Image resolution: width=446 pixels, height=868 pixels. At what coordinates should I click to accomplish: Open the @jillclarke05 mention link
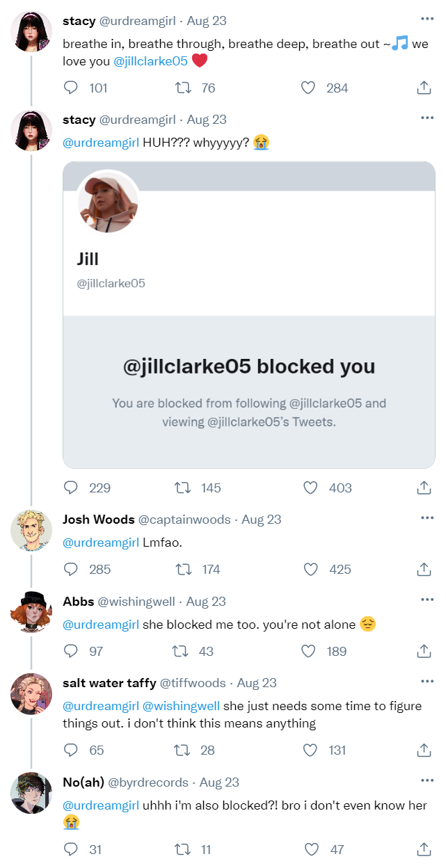150,61
